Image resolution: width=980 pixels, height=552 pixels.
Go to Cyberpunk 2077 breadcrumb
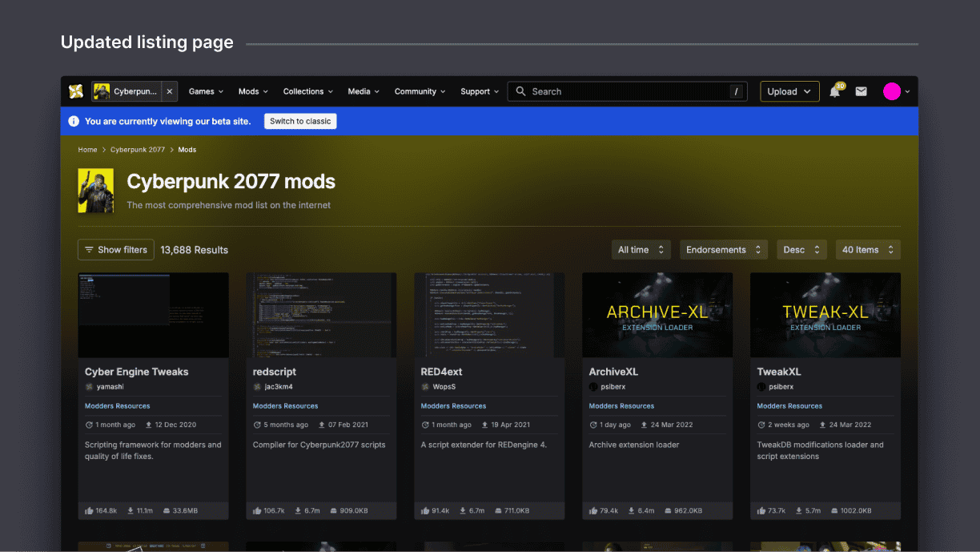click(138, 150)
